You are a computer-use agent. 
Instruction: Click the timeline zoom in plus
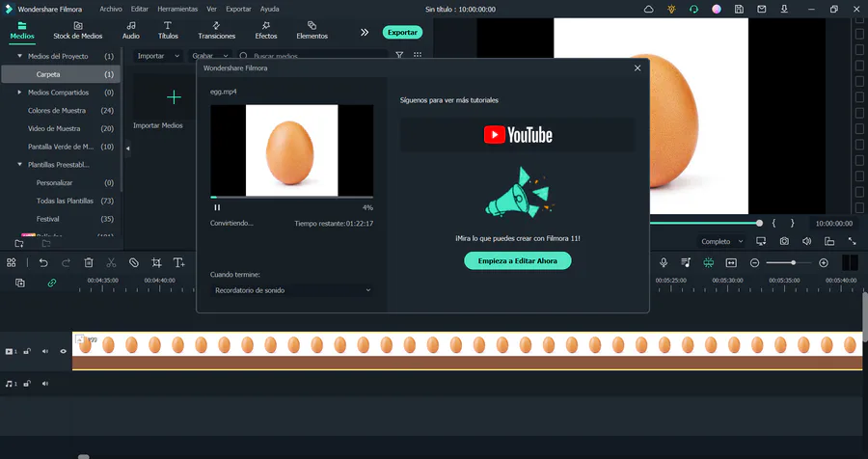pos(824,263)
